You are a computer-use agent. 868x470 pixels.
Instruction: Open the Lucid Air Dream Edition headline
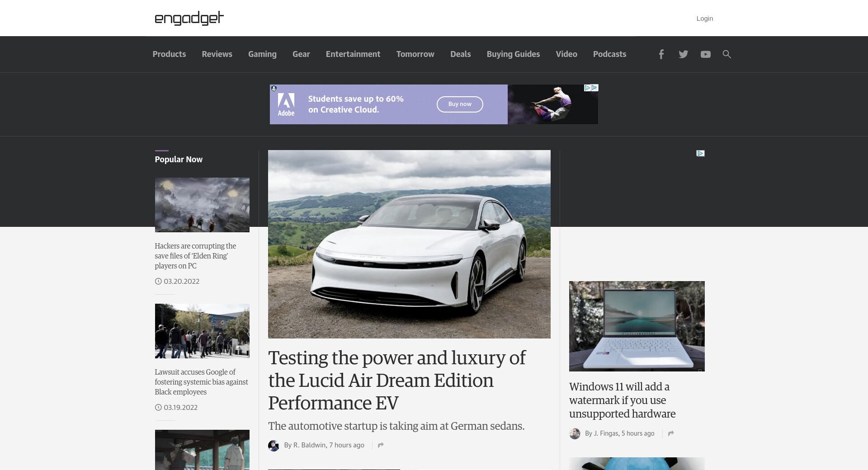click(397, 381)
